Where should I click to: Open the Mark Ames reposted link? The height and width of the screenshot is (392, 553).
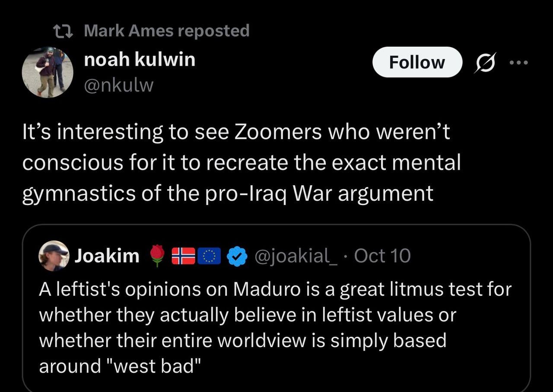pos(166,31)
